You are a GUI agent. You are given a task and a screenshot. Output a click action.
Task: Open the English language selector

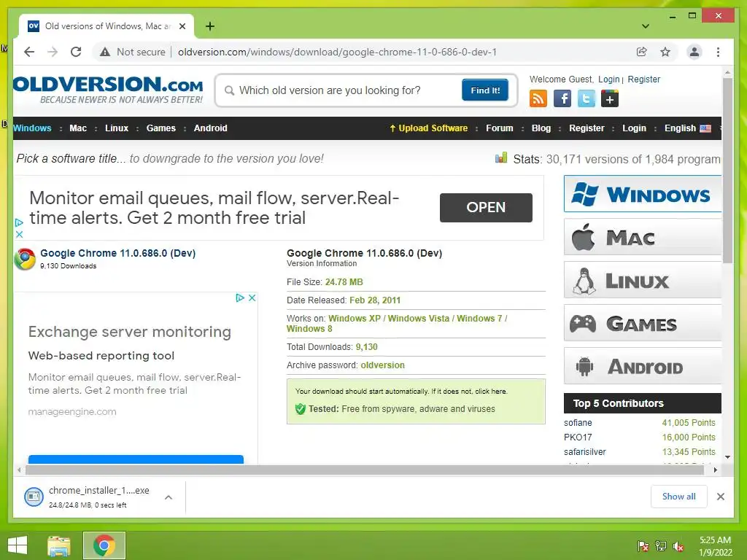pyautogui.click(x=687, y=128)
